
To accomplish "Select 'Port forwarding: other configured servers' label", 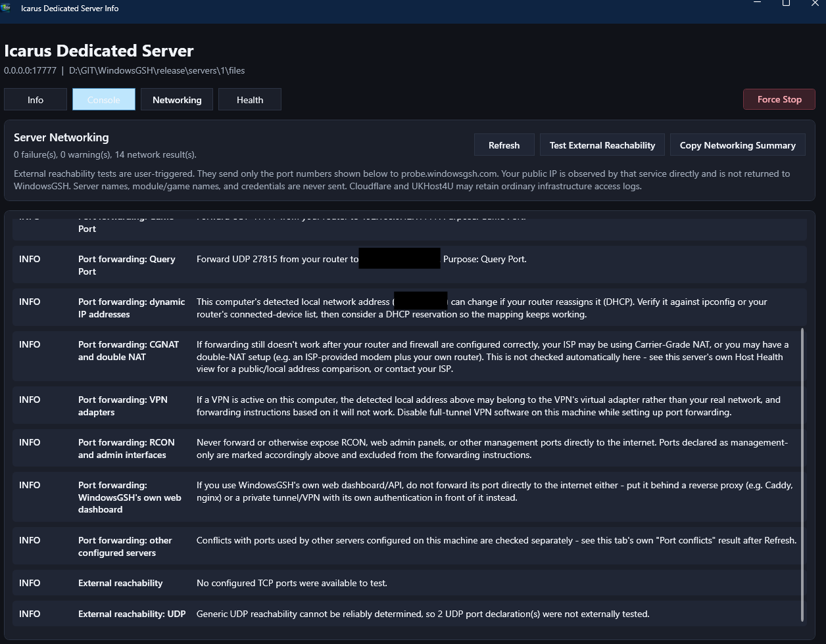I will 125,546.
